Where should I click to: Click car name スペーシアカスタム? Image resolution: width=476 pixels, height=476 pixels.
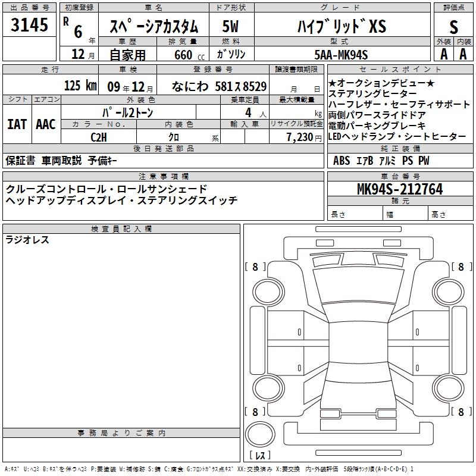click(154, 27)
